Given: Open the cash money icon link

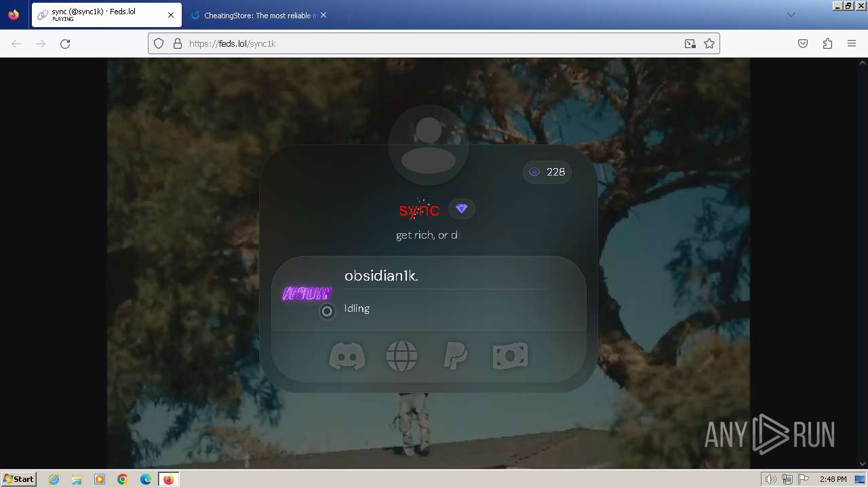Looking at the screenshot, I should tap(510, 356).
